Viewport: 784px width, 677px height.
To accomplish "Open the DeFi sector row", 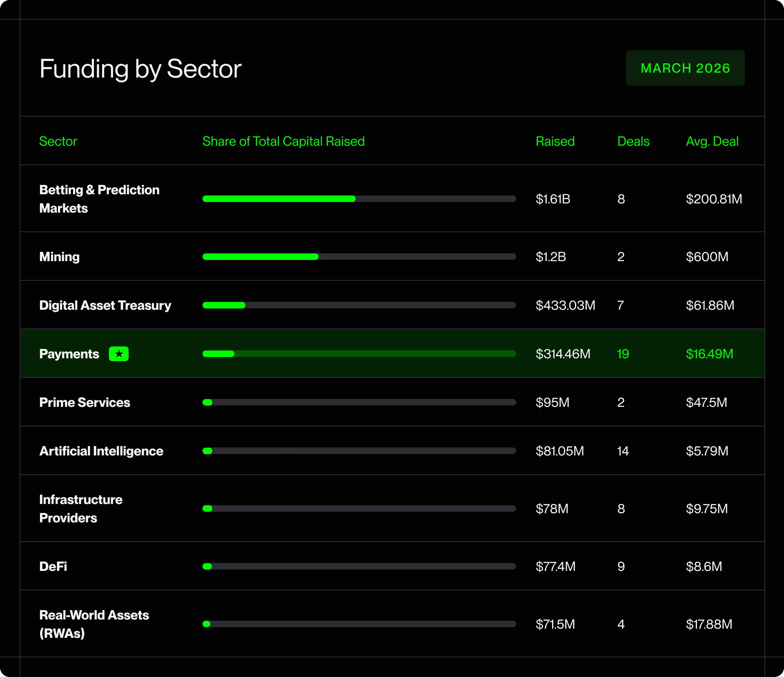I will [53, 566].
